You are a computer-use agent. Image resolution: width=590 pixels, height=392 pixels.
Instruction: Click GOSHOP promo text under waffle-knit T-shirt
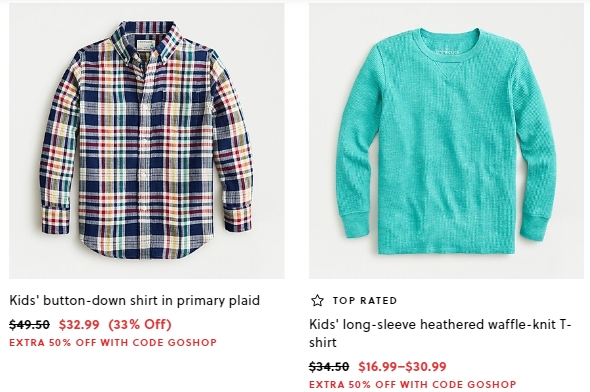click(413, 384)
